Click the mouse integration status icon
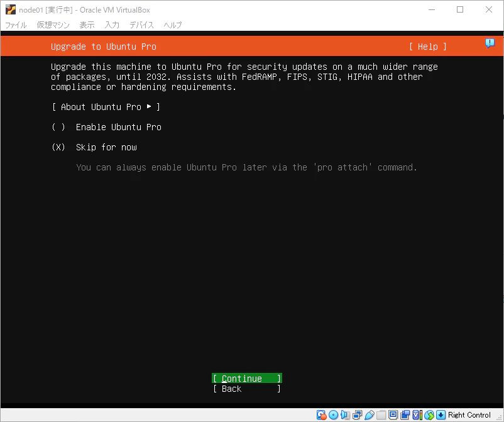Screen dimensions: 504x422 429,415
